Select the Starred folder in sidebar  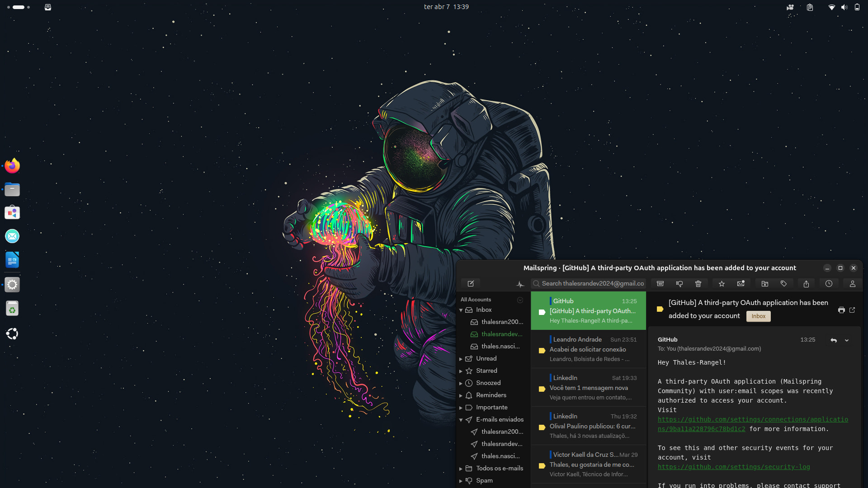[x=486, y=371]
